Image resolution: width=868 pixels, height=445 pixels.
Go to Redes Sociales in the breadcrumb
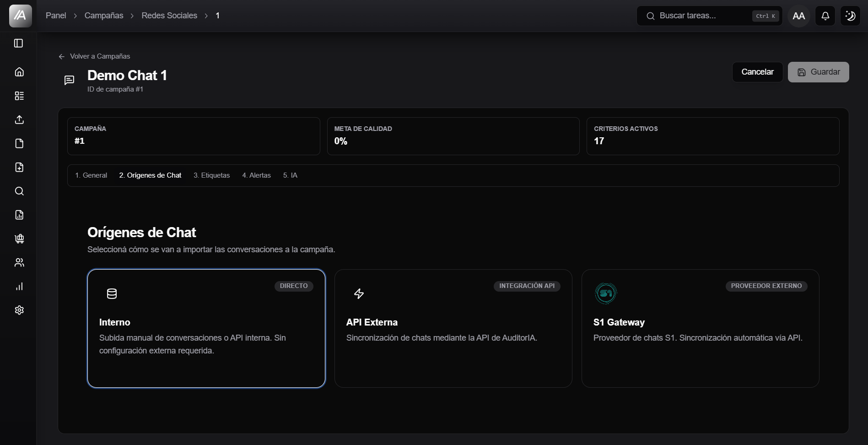coord(169,16)
